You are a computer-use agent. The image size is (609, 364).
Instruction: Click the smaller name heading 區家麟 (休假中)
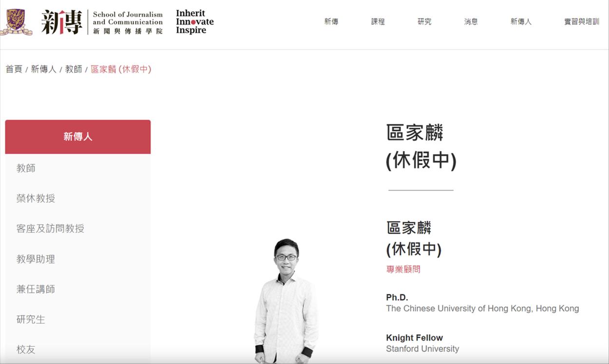coord(414,238)
